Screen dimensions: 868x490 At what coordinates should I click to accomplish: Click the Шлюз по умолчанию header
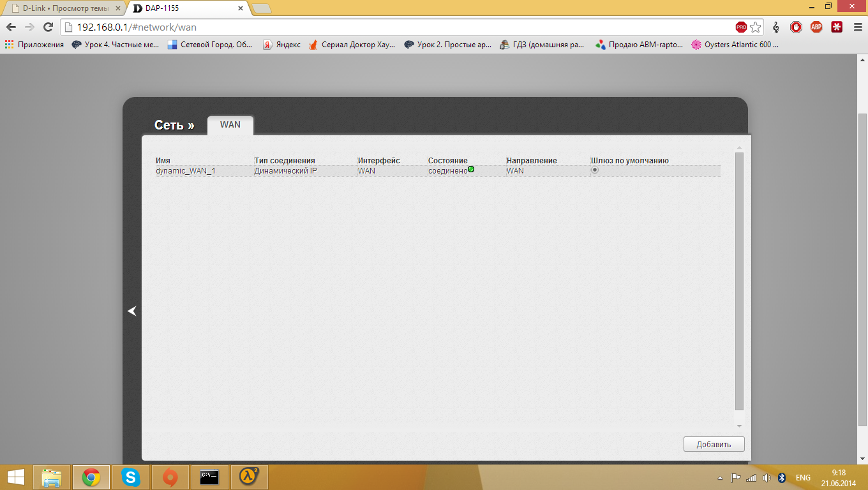point(630,161)
